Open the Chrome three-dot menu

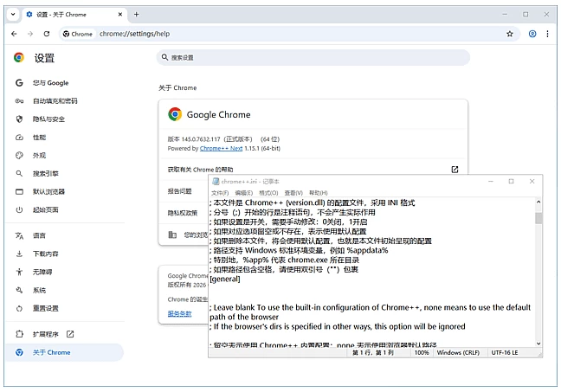tap(550, 34)
